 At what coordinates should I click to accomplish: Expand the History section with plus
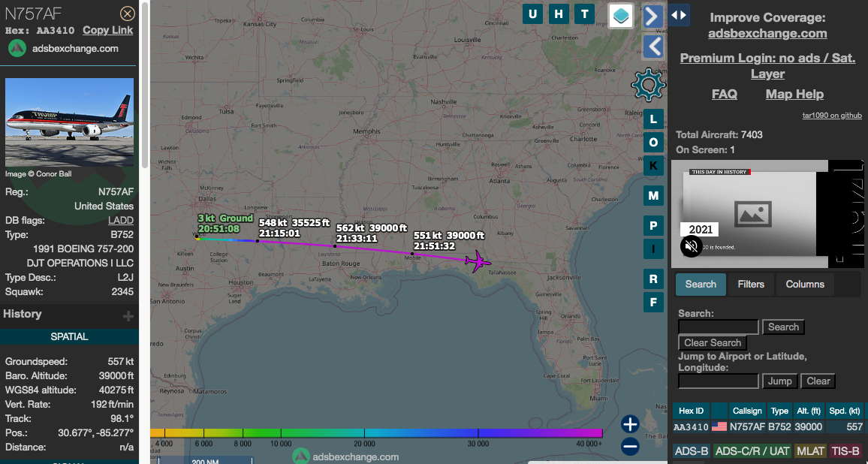(x=128, y=316)
